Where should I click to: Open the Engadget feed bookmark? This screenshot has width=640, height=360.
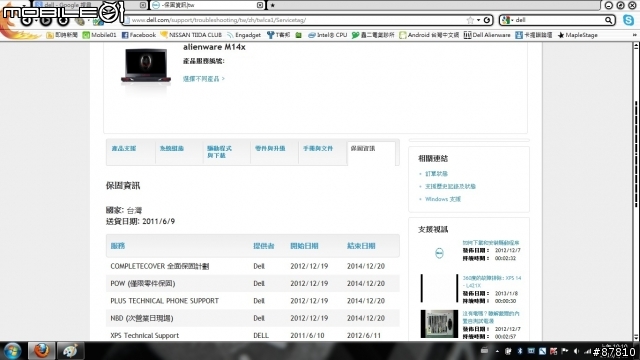(x=244, y=35)
